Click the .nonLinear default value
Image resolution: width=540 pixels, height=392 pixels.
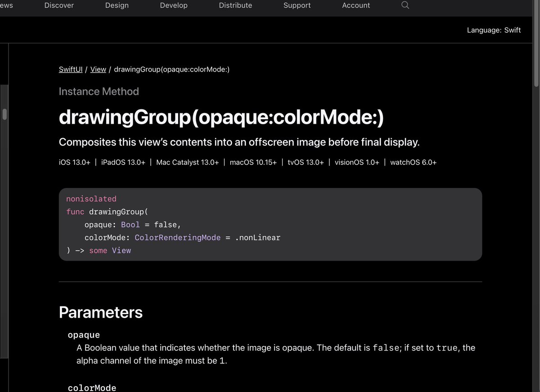[258, 238]
